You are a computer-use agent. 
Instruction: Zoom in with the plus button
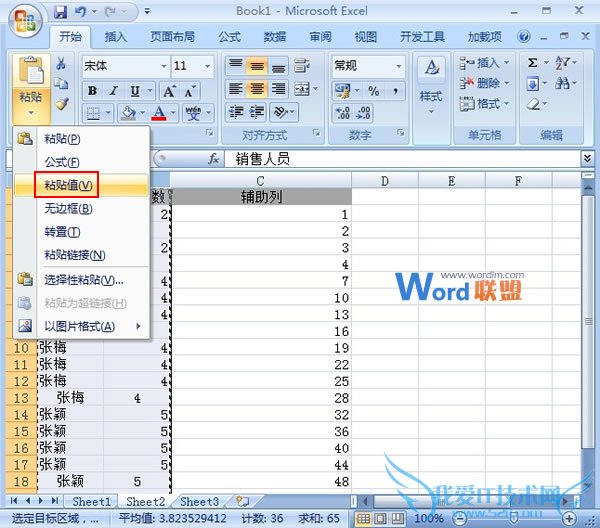click(x=569, y=519)
